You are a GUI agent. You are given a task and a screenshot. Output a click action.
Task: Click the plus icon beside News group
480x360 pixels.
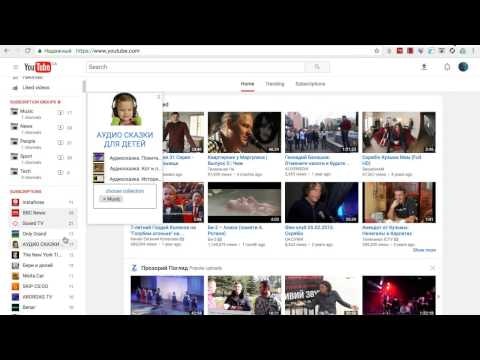coord(60,128)
